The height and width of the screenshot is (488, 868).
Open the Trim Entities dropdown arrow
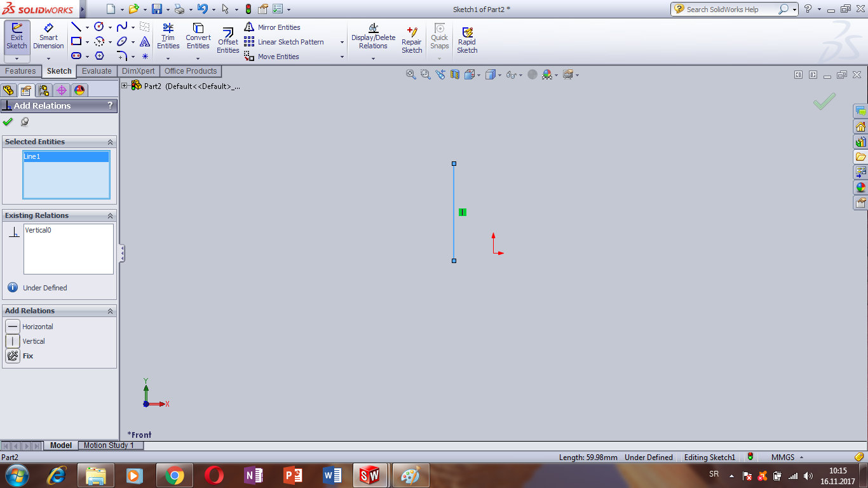[168, 58]
